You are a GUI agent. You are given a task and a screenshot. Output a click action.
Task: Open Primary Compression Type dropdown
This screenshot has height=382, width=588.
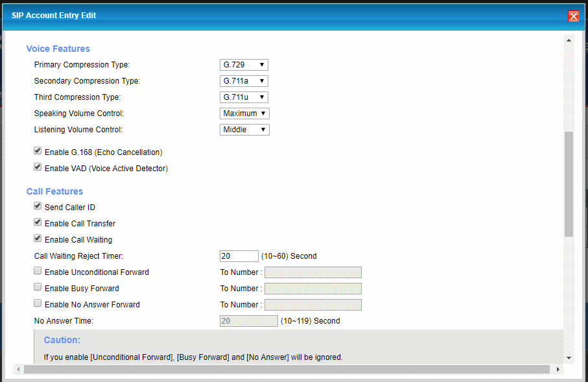tap(244, 65)
